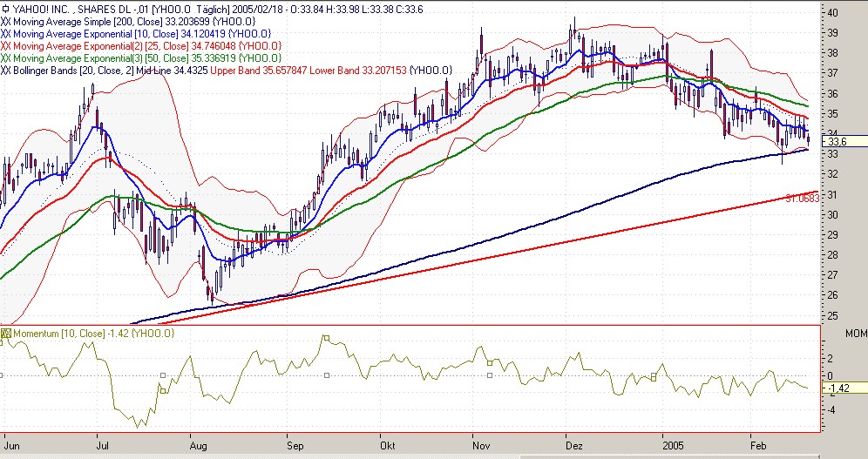This screenshot has width=868, height=459.
Task: Click icon beside Moving Average Exponential(2) legend
Action: pos(6,46)
